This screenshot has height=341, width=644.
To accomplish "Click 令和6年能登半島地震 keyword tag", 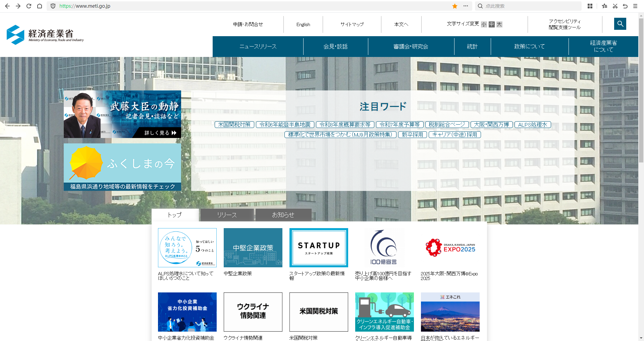I will (285, 125).
